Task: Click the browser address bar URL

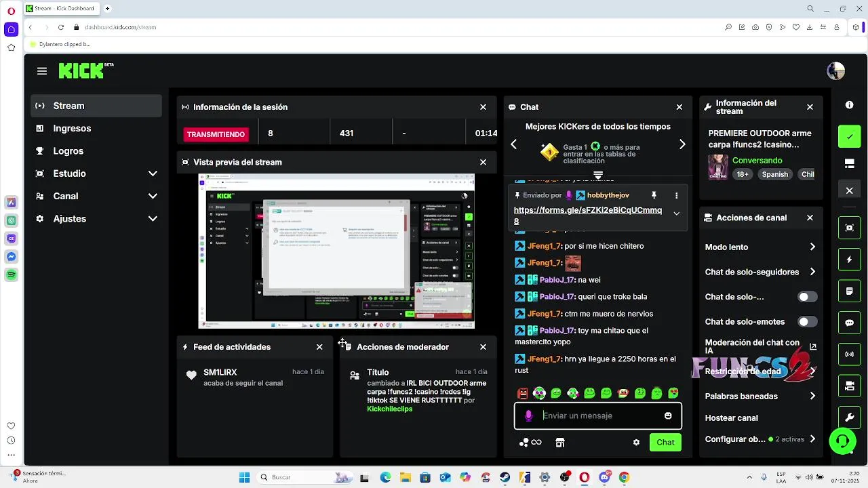Action: coord(121,27)
